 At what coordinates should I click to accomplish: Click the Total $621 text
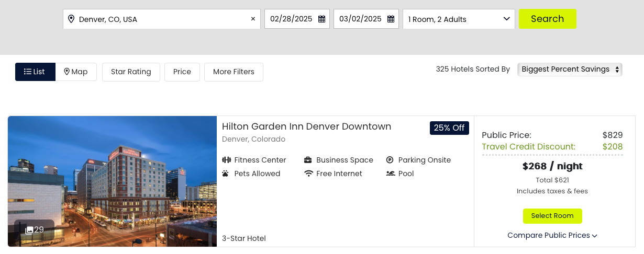point(552,180)
